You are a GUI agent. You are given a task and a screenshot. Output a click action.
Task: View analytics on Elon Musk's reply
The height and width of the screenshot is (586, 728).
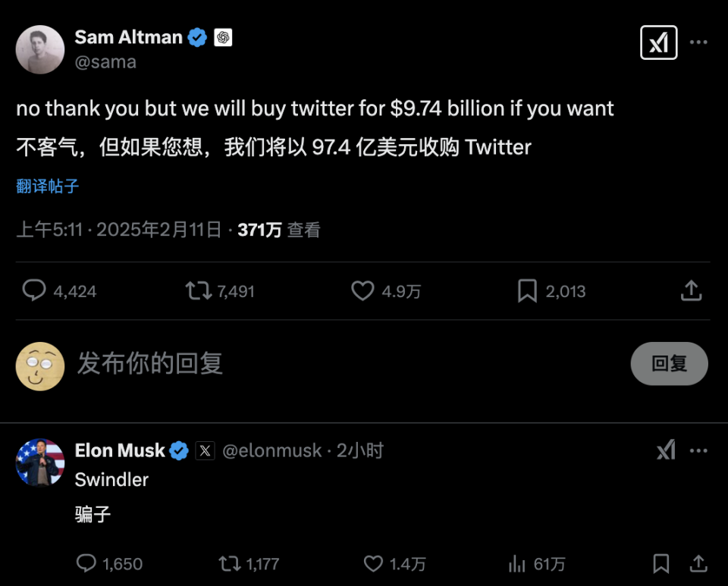pos(517,563)
